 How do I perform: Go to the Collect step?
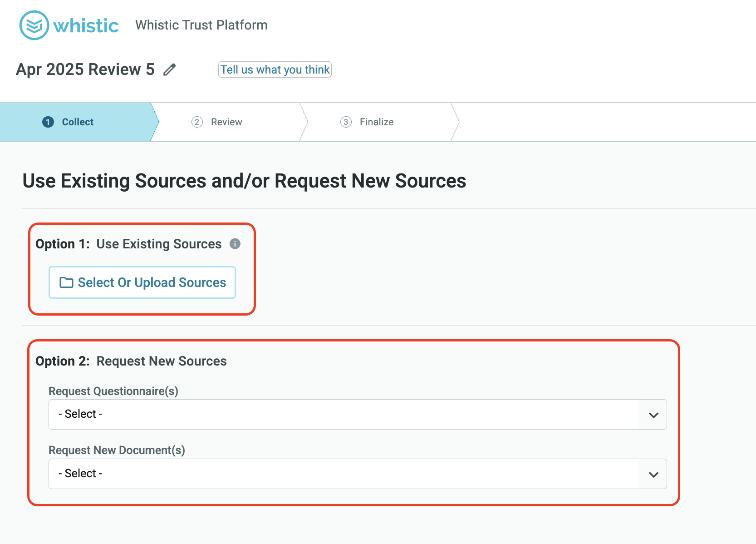point(78,122)
